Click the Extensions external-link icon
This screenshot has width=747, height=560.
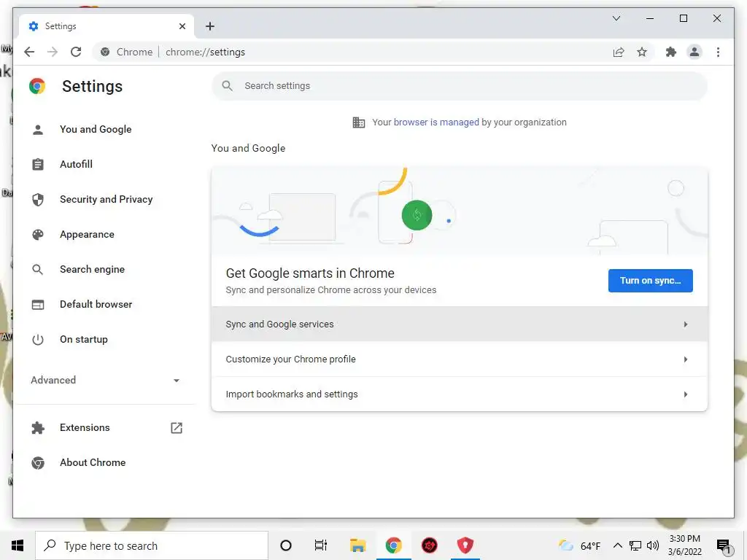177,427
